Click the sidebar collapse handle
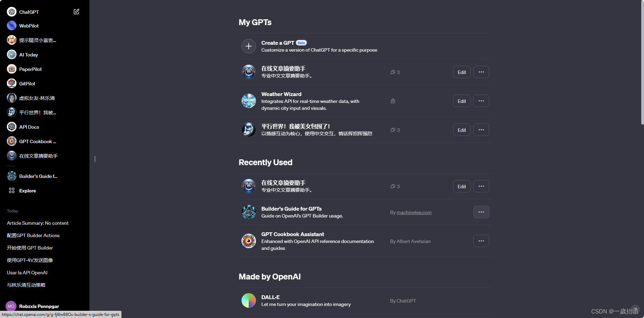Image resolution: width=644 pixels, height=318 pixels. tap(95, 159)
